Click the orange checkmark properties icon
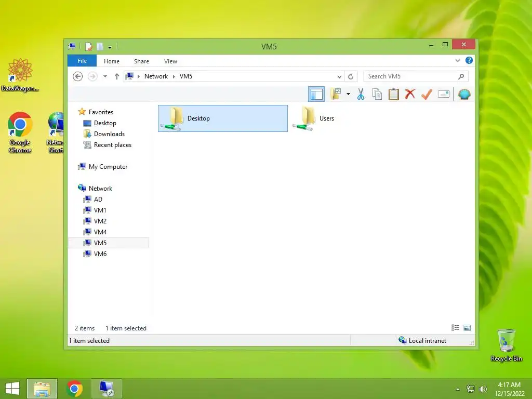The height and width of the screenshot is (399, 532). pyautogui.click(x=427, y=94)
